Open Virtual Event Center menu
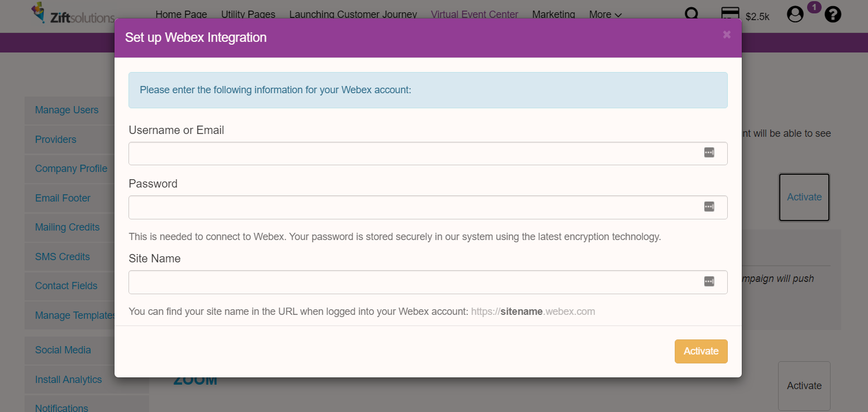The height and width of the screenshot is (412, 868). pyautogui.click(x=475, y=15)
